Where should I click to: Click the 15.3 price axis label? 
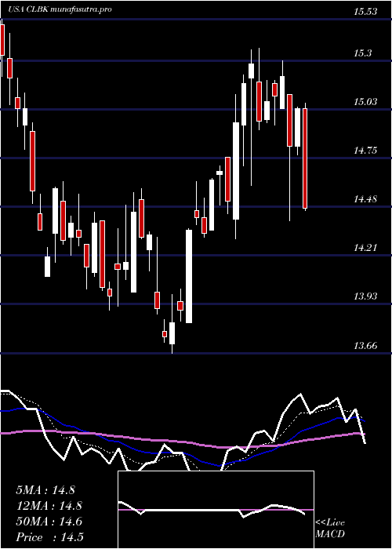[x=362, y=53]
